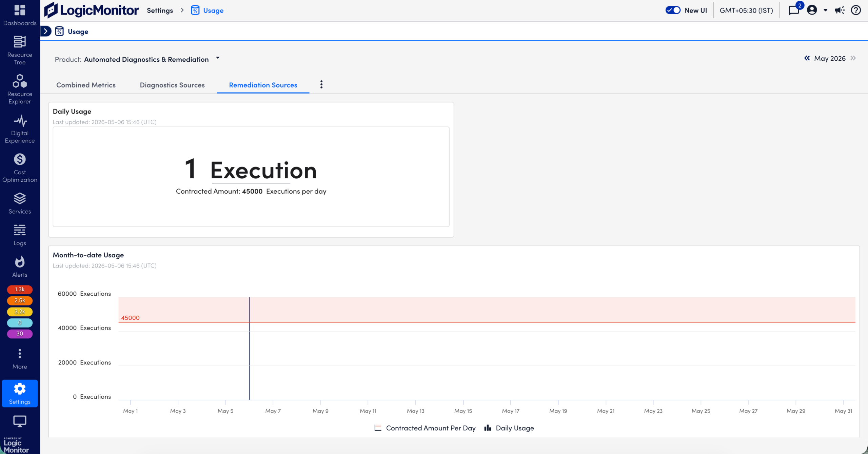
Task: Open announcements megaphone icon
Action: [x=840, y=10]
